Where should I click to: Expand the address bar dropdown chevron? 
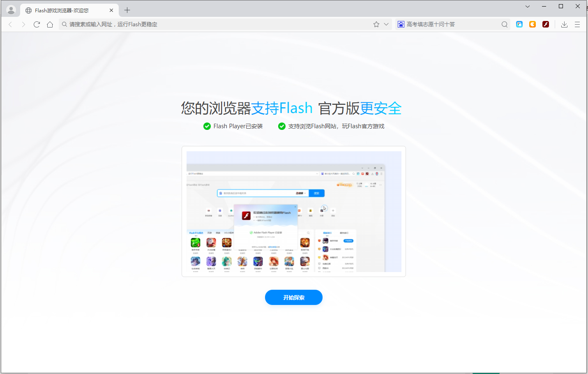[386, 24]
